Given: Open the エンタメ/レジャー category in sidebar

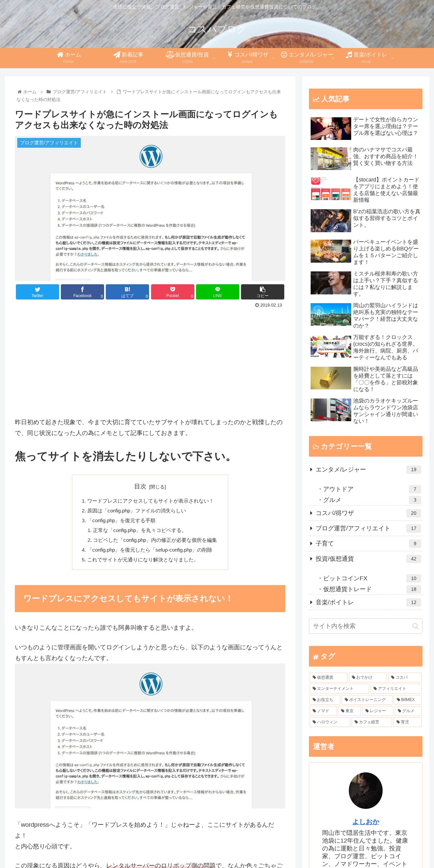Looking at the screenshot, I should [366, 469].
